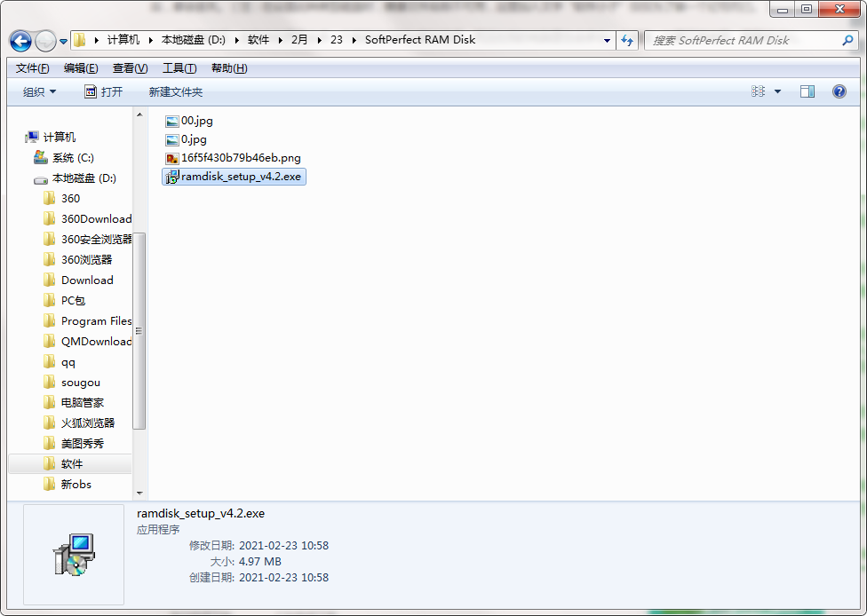The image size is (867, 616).
Task: Select 计算机 breadcrumb in address bar
Action: click(x=123, y=40)
